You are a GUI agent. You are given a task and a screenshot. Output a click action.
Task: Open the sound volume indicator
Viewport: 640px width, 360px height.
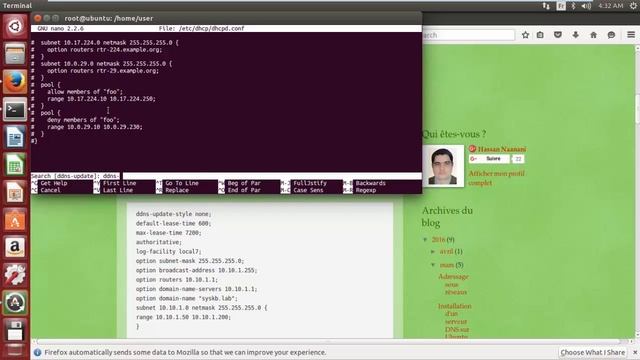(x=586, y=6)
